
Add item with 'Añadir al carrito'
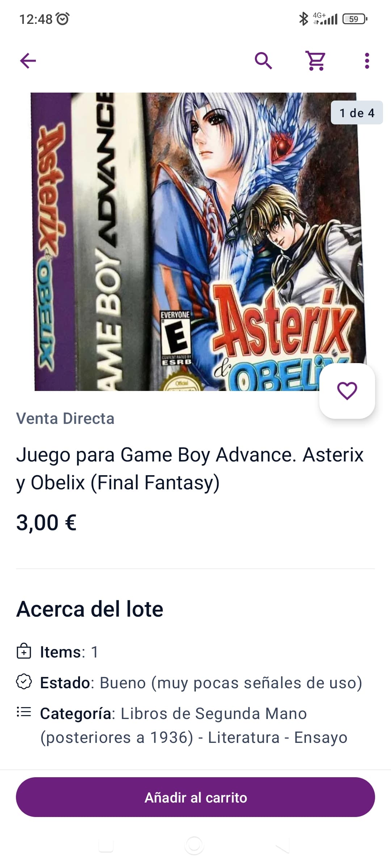[x=195, y=797]
